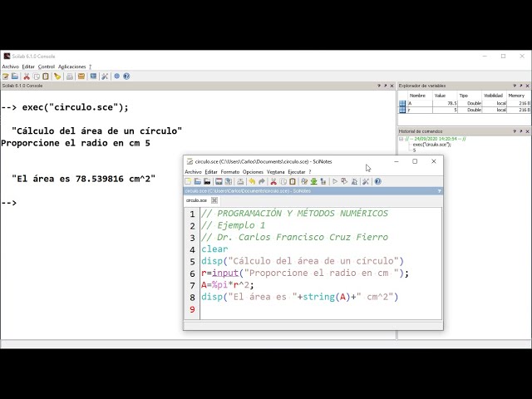Select exec("circulo.sce"); history entry

click(432, 145)
